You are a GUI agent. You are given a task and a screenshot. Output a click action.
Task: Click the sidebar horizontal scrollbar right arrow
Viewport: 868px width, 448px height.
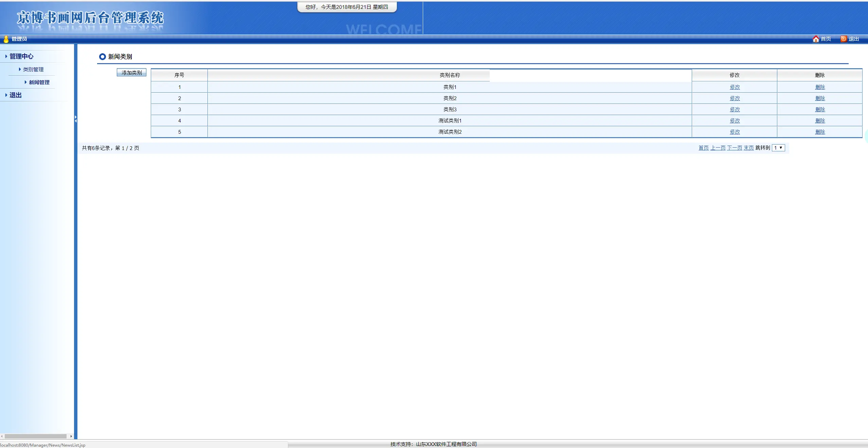[71, 436]
